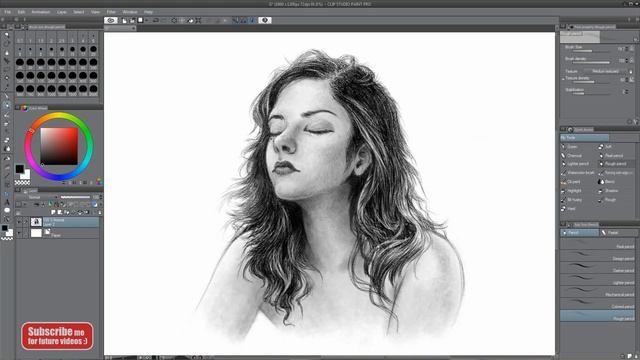Screen dimensions: 640x360
Task: Click the Undo arrow icon
Action: (x=156, y=20)
